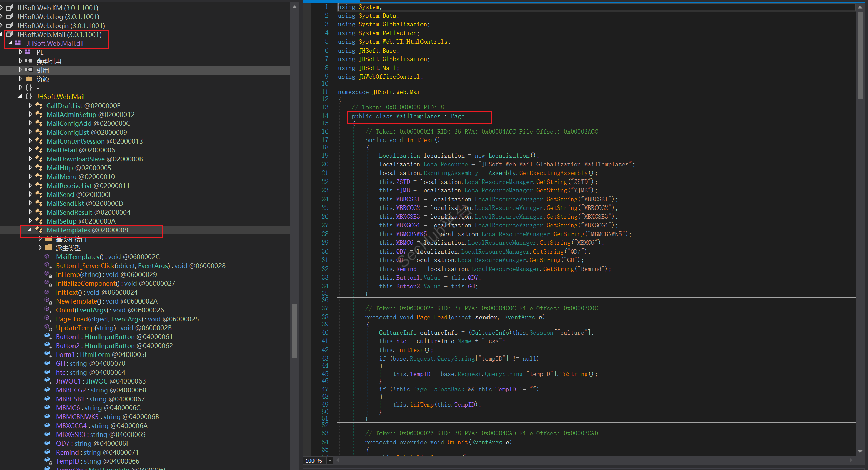Click the iniTemp call on line 49
The image size is (868, 470).
pyautogui.click(x=422, y=405)
